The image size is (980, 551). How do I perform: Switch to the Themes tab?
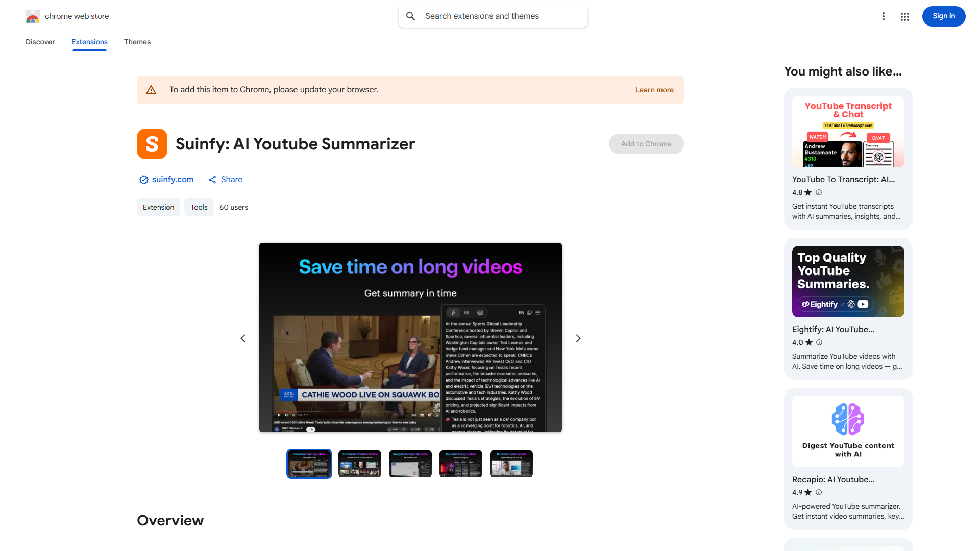137,42
